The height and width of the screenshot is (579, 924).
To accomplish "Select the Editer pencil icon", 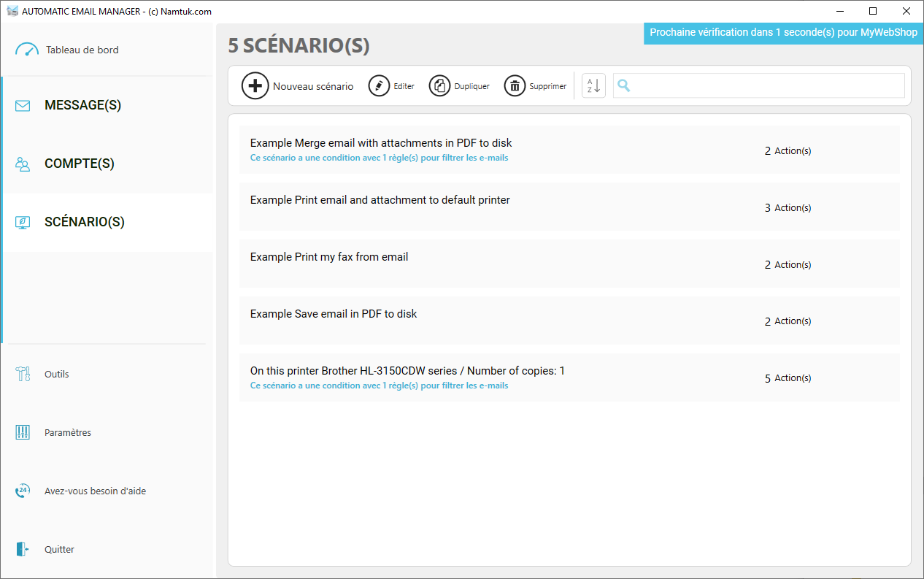I will [379, 85].
